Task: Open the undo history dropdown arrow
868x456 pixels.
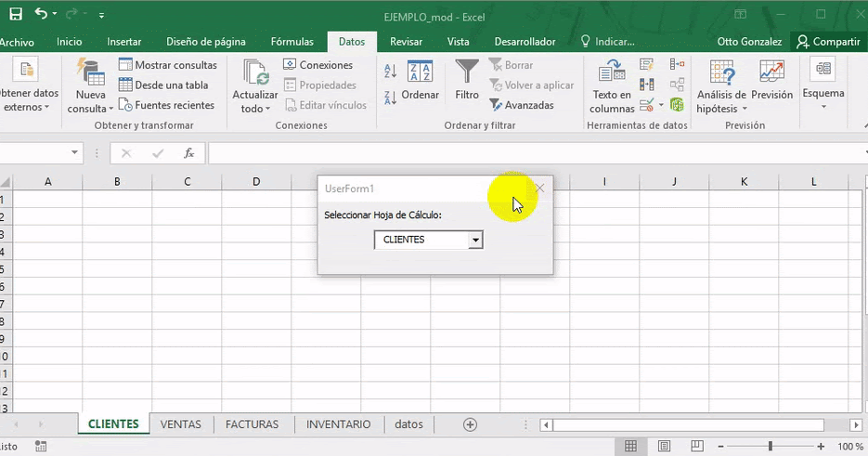Action: pyautogui.click(x=54, y=14)
